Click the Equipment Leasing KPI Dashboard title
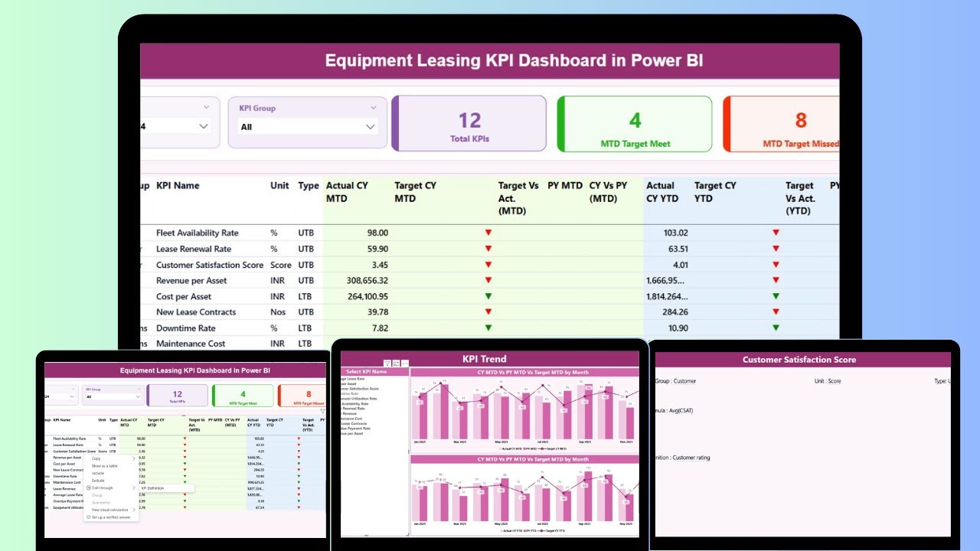Screen dimensions: 980x551 pyautogui.click(x=514, y=60)
